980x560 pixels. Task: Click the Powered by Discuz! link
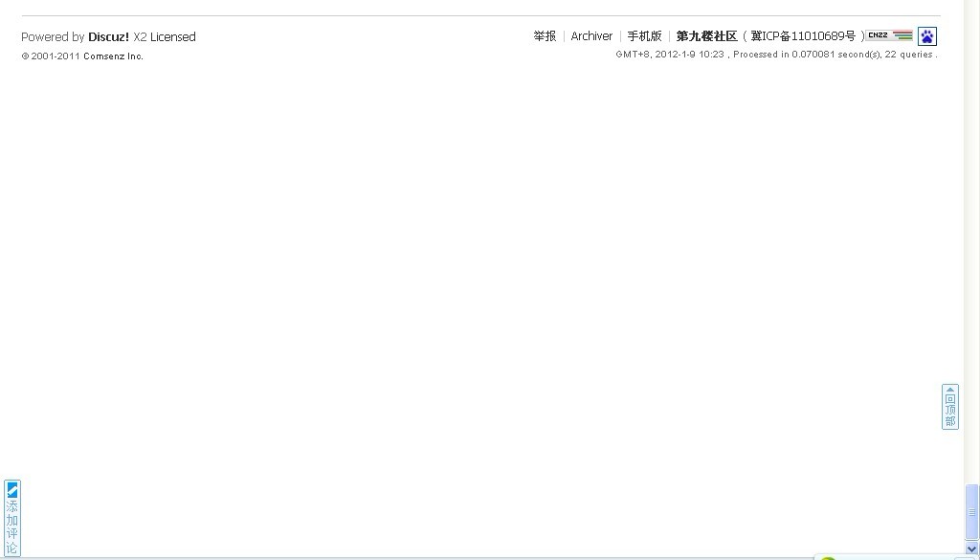[108, 36]
